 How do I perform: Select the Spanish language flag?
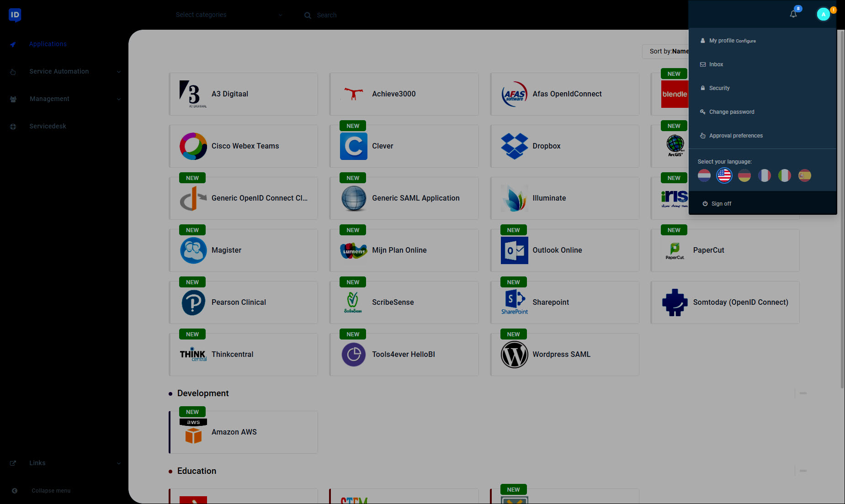pyautogui.click(x=805, y=175)
